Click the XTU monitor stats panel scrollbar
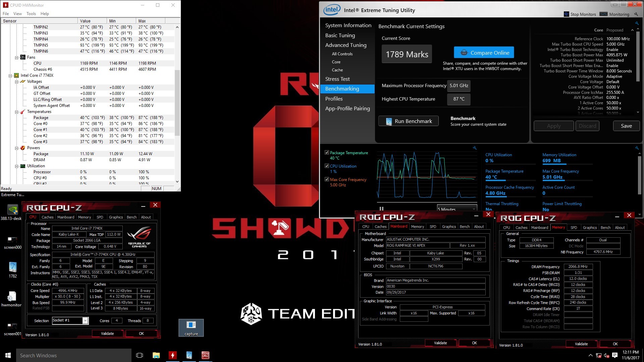 tap(640, 174)
